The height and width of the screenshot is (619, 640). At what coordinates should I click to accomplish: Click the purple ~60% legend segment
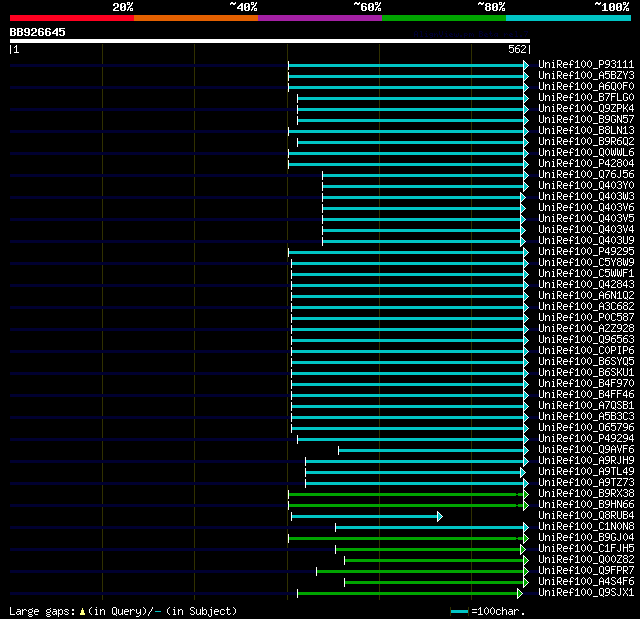pos(320,18)
